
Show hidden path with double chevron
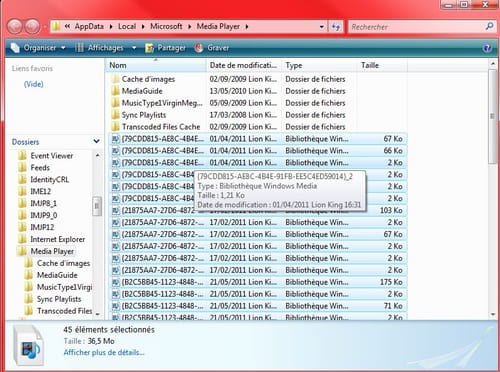67,26
